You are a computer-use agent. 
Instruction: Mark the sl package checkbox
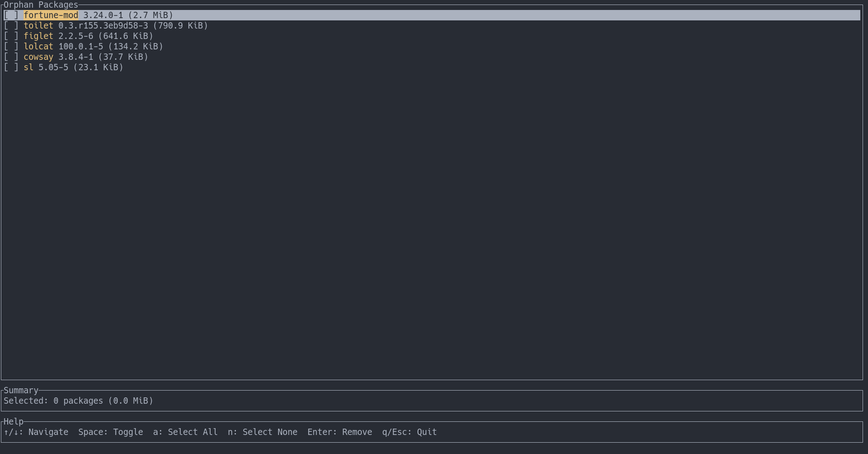click(x=11, y=68)
